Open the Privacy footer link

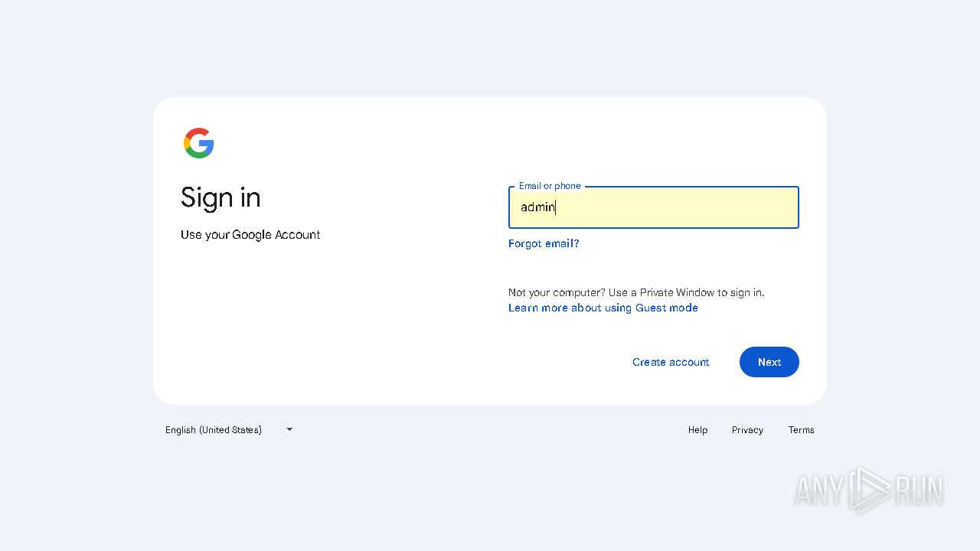coord(747,430)
